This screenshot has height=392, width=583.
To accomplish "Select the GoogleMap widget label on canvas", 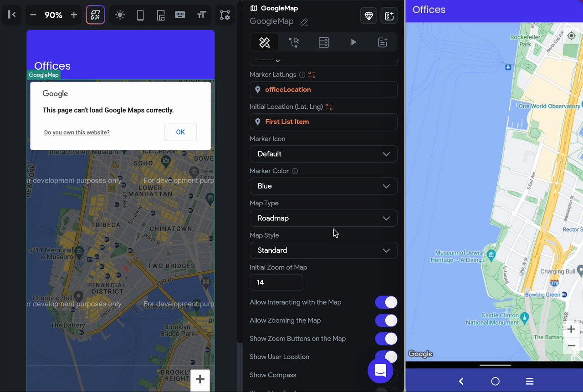I will coord(44,75).
